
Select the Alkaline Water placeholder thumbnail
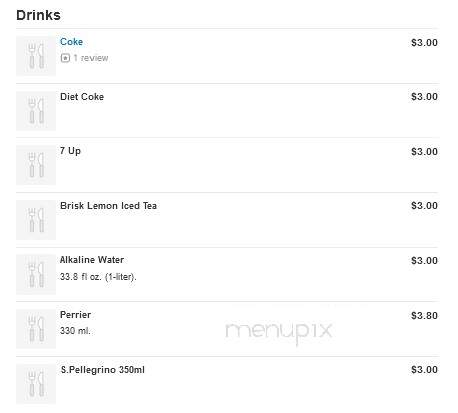[36, 274]
